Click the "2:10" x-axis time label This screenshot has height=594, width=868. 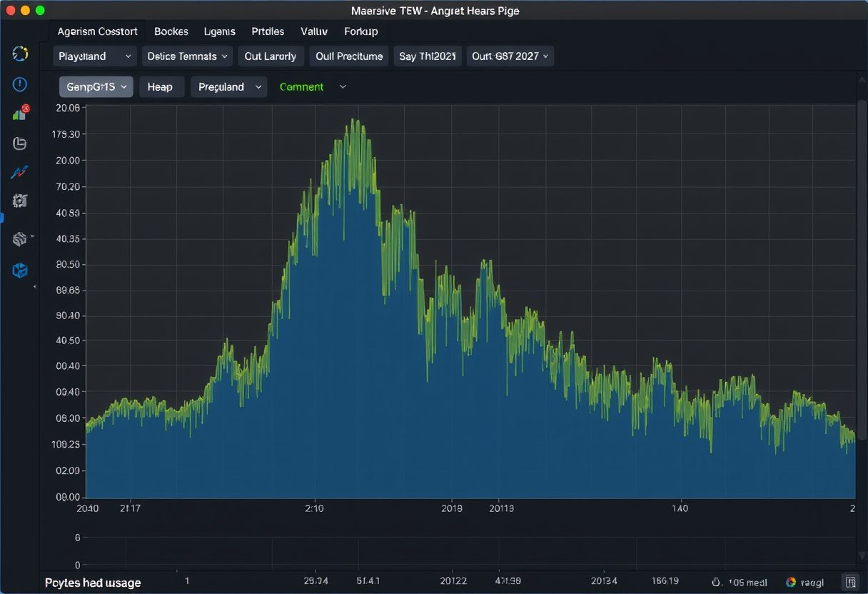314,508
